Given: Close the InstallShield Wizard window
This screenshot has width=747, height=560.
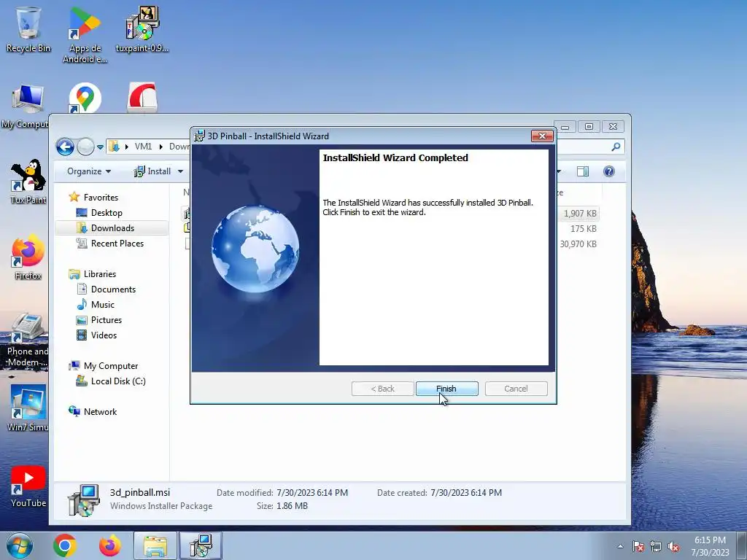Looking at the screenshot, I should (x=542, y=136).
